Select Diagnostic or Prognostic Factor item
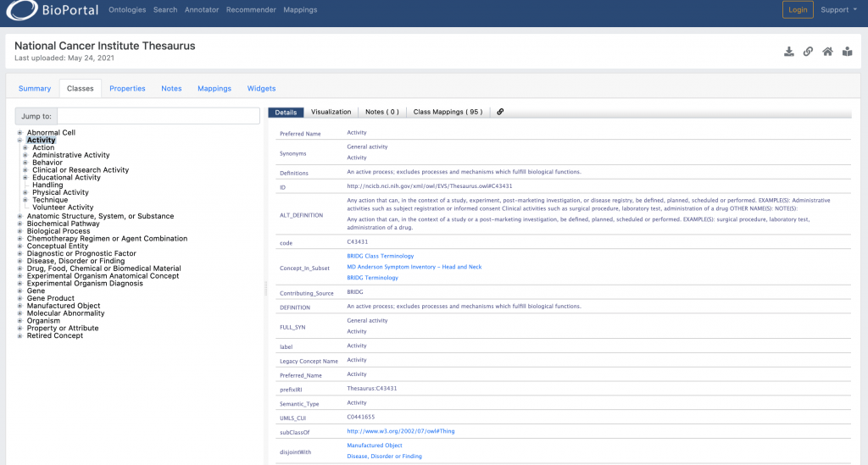Viewport: 868px width, 465px height. point(81,254)
